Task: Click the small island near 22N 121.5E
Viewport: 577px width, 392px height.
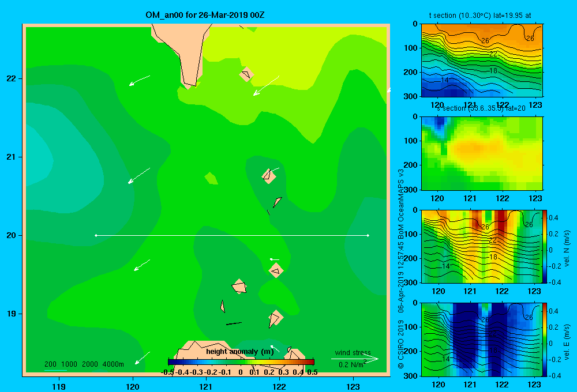Action: pos(246,74)
